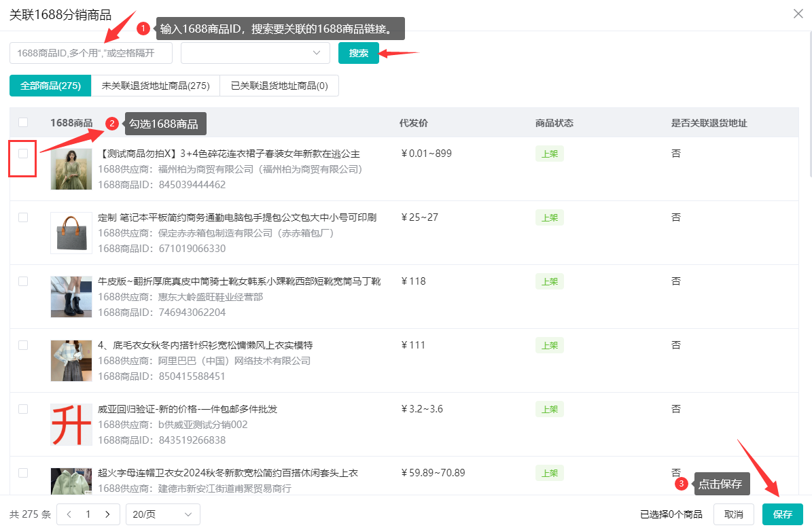812x532 pixels.
Task: Tick the 威亚回归验证 product checkbox
Action: click(23, 409)
